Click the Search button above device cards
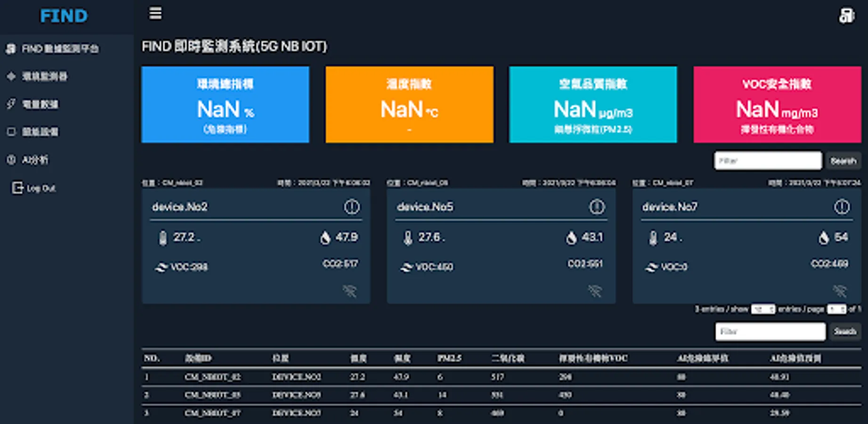Image resolution: width=868 pixels, height=424 pixels. 843,161
